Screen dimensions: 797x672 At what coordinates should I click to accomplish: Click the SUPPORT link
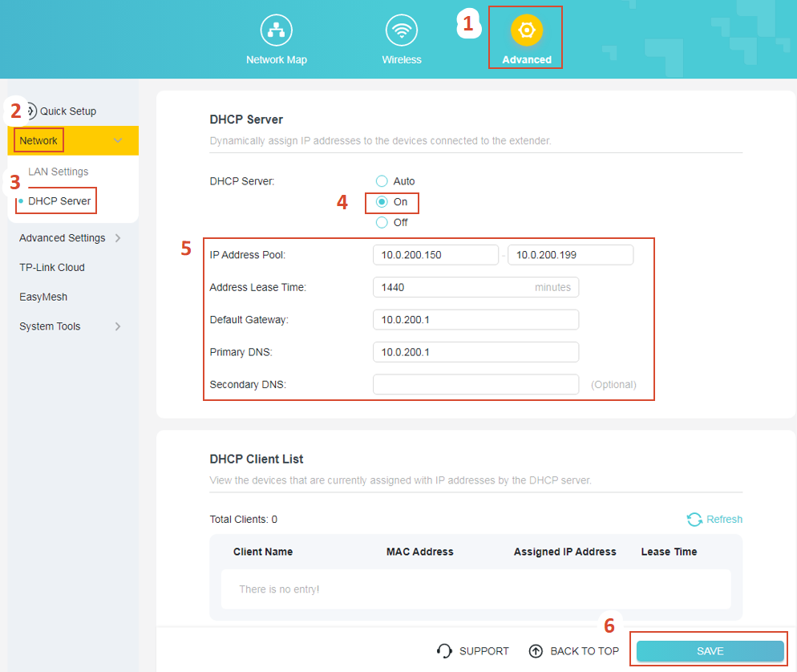pyautogui.click(x=484, y=650)
